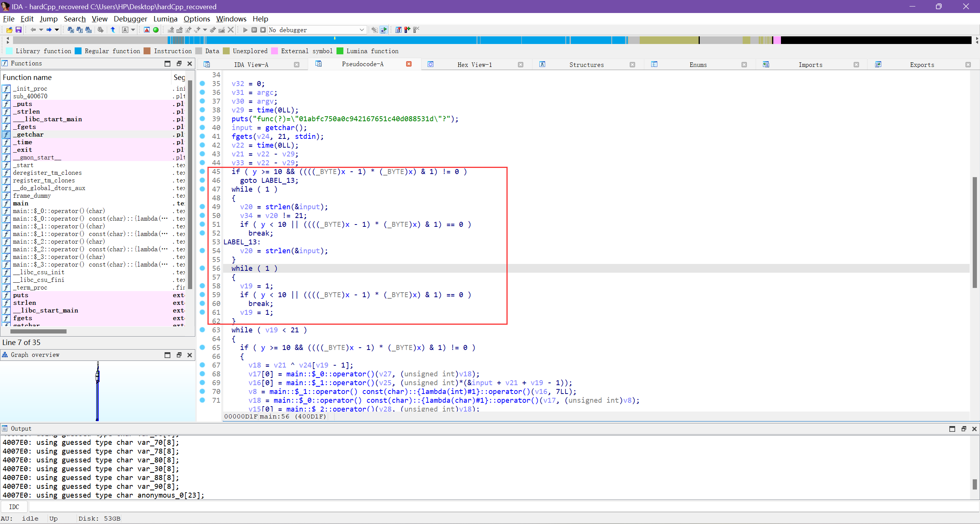Close the IDA View-A tab
Image resolution: width=980 pixels, height=524 pixels.
pos(297,65)
